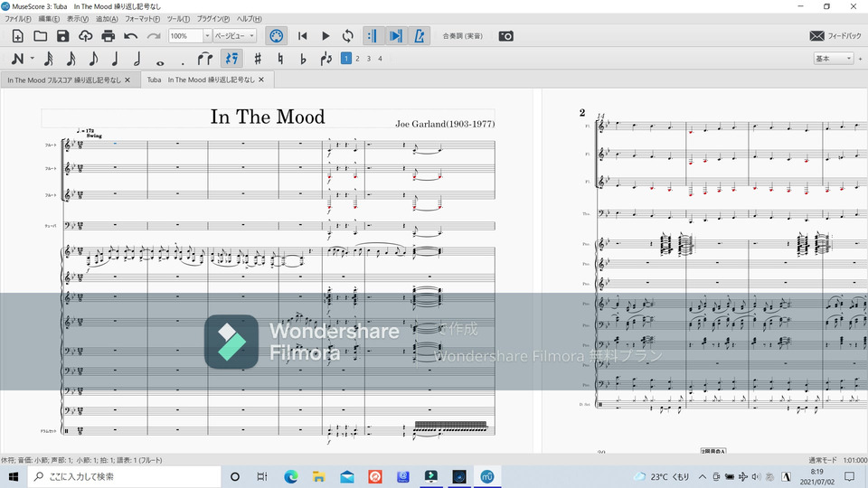
Task: Close the Tuba In The Mood tab
Action: click(261, 80)
